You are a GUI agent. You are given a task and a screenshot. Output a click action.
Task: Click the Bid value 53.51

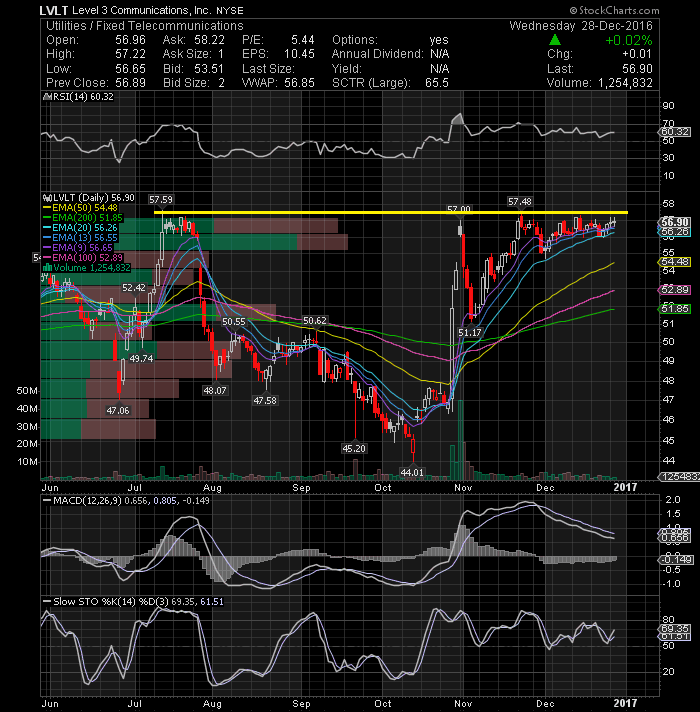click(209, 69)
